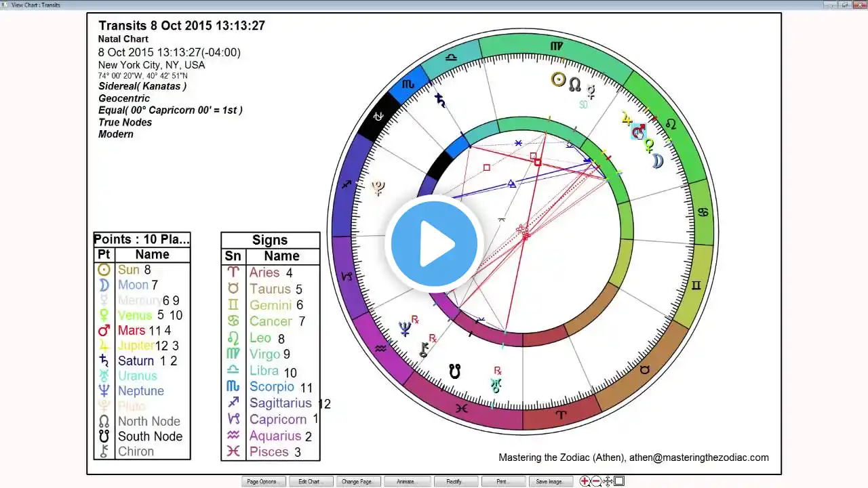
Task: Click the Mercury glyph in the chart wheel
Action: coord(591,91)
